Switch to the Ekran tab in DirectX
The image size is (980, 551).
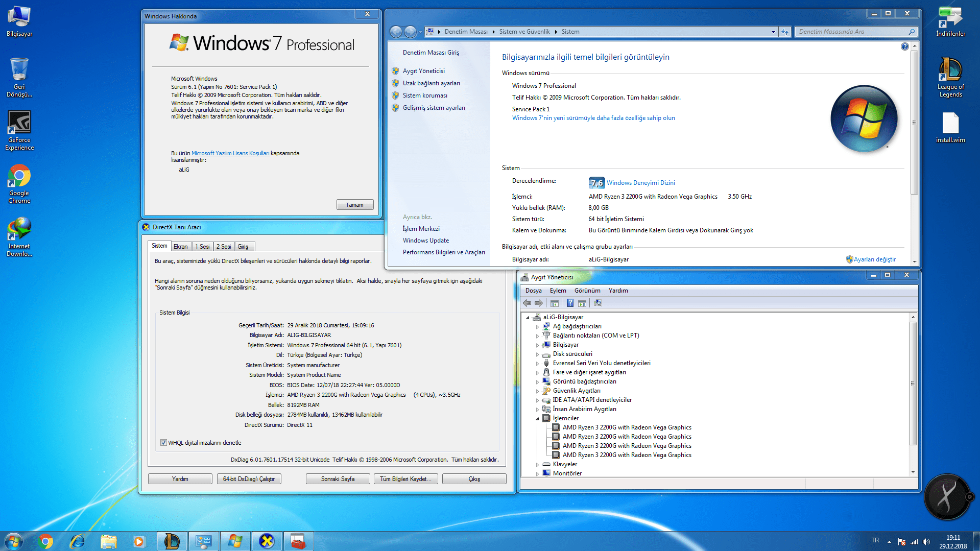point(180,247)
